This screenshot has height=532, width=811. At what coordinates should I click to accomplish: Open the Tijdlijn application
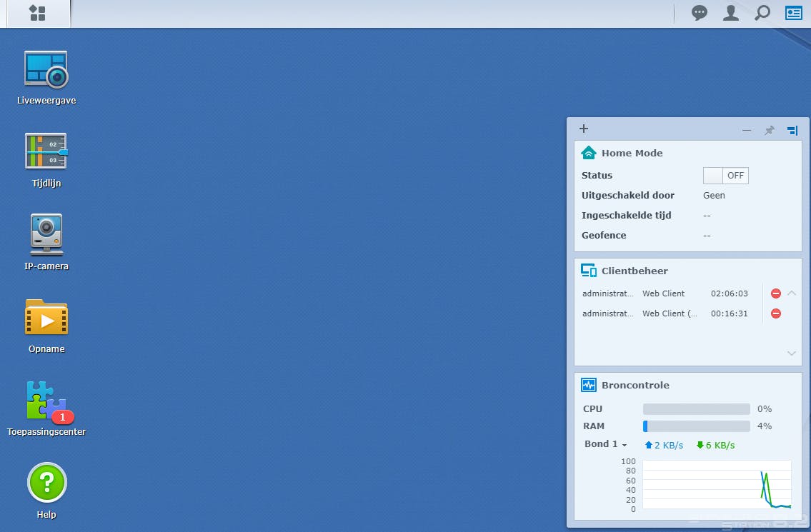pos(46,152)
